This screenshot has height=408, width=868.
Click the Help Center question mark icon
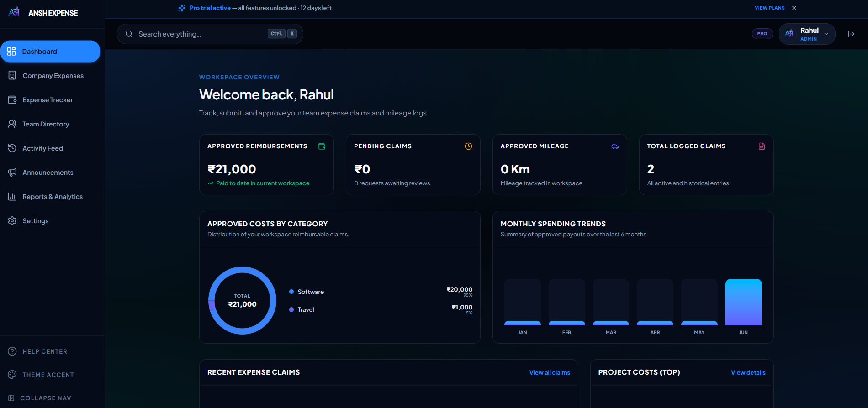(12, 351)
